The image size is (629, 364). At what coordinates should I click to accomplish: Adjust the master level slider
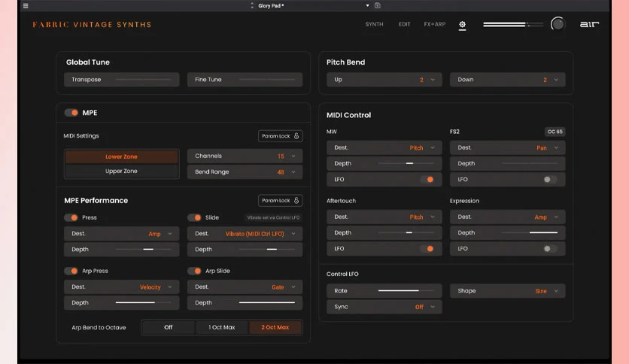point(513,25)
